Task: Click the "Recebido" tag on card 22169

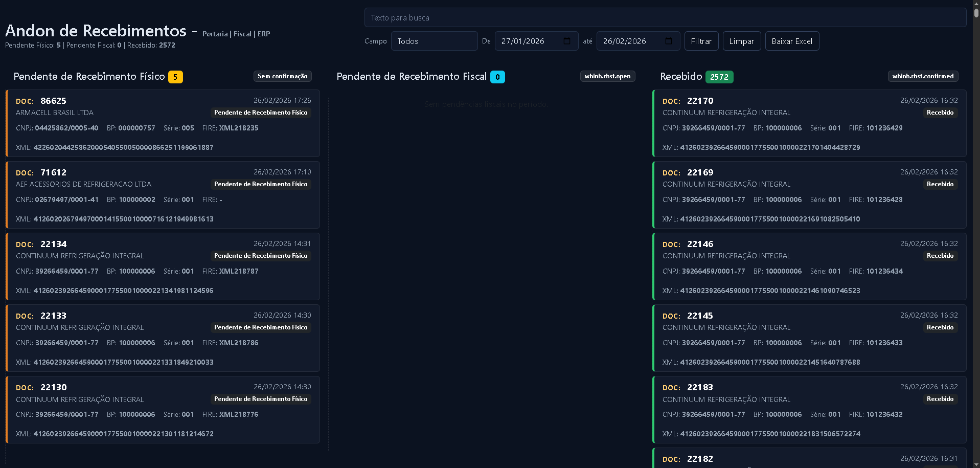Action: pyautogui.click(x=940, y=184)
